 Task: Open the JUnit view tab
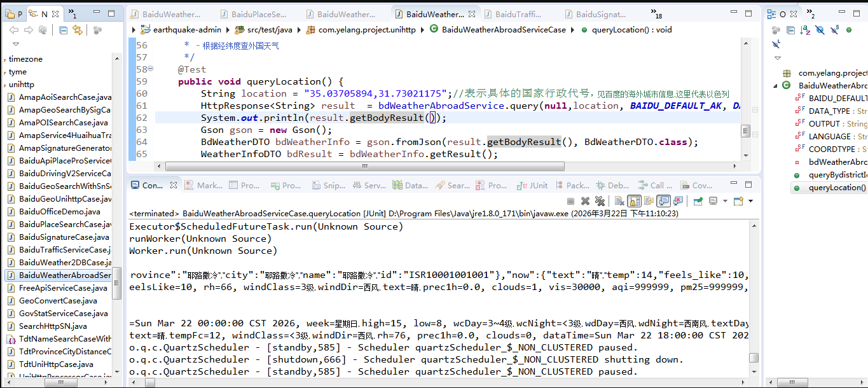[532, 185]
